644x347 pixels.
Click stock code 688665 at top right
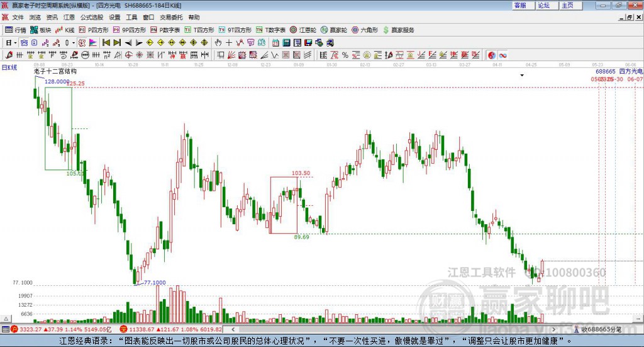coord(606,72)
